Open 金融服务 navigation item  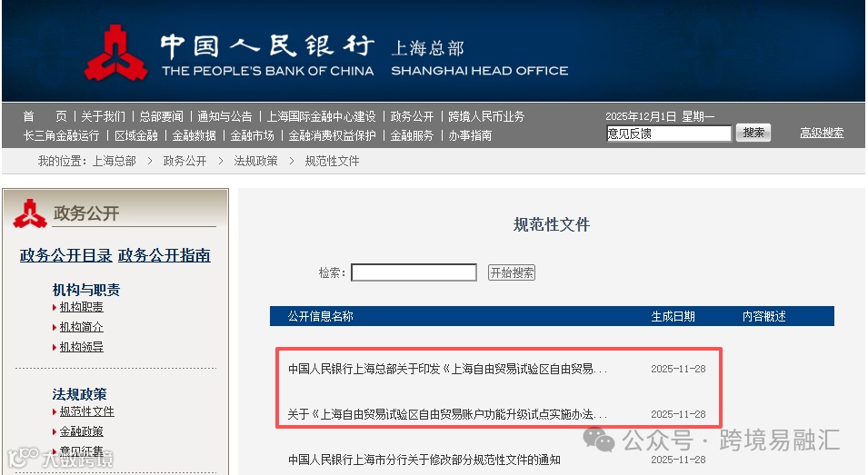pos(412,135)
